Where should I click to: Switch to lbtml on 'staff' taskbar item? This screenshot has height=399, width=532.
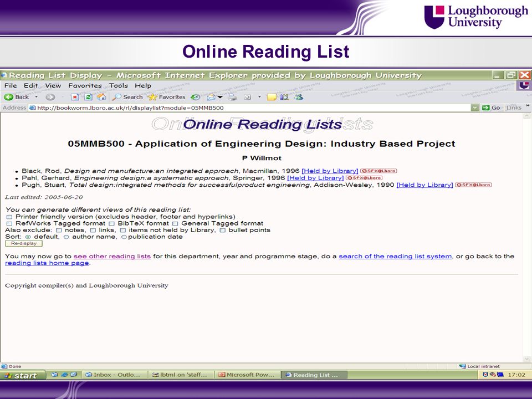coord(181,375)
